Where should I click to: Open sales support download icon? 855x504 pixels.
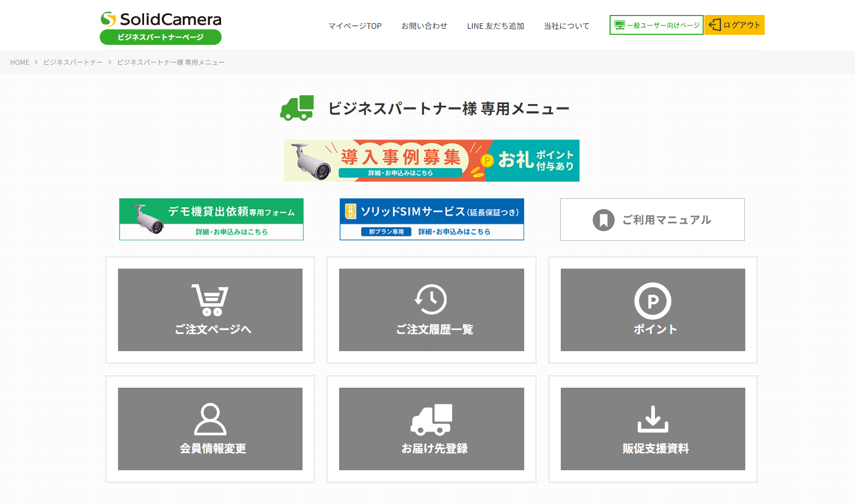(652, 419)
